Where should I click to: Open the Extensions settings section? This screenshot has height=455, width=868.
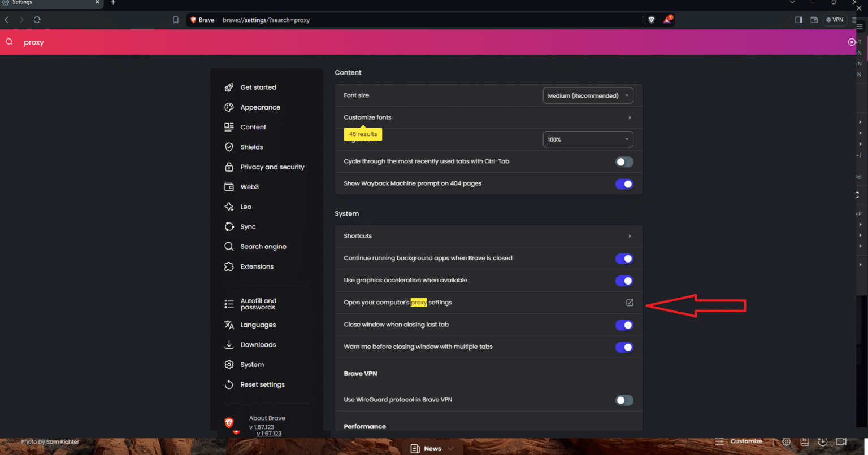click(x=257, y=266)
